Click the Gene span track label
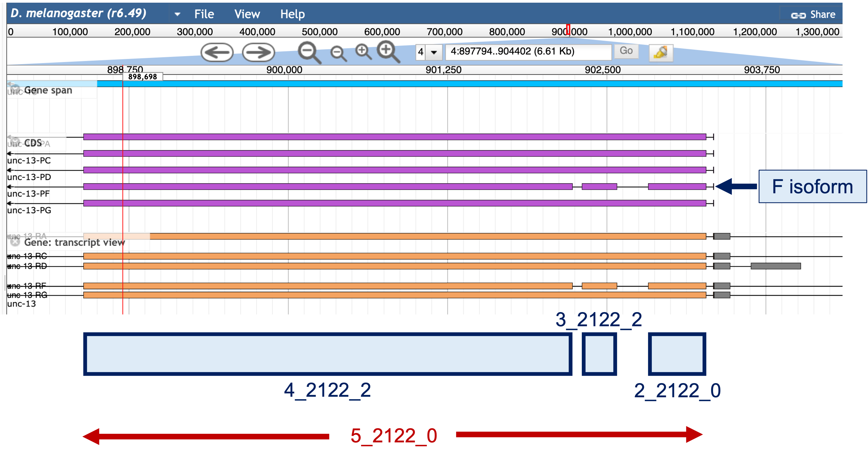 point(48,90)
